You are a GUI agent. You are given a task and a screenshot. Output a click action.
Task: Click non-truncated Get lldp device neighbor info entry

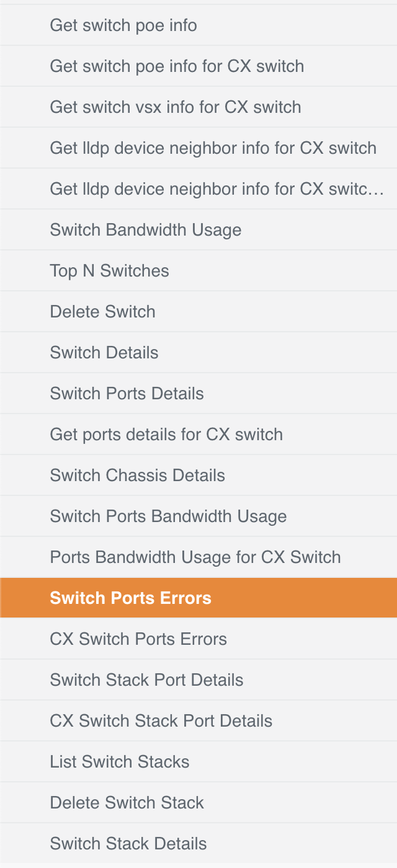point(213,148)
